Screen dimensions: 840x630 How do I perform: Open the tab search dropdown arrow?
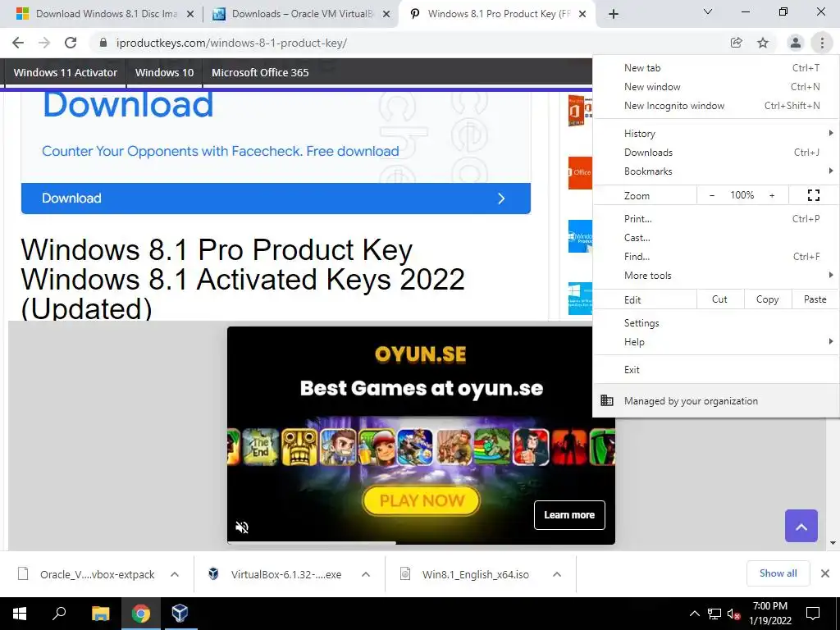(x=708, y=11)
